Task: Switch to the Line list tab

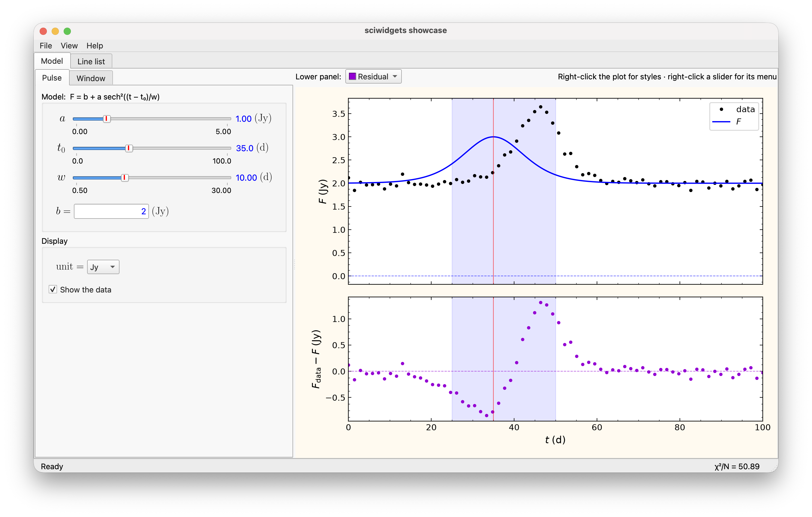Action: [91, 61]
